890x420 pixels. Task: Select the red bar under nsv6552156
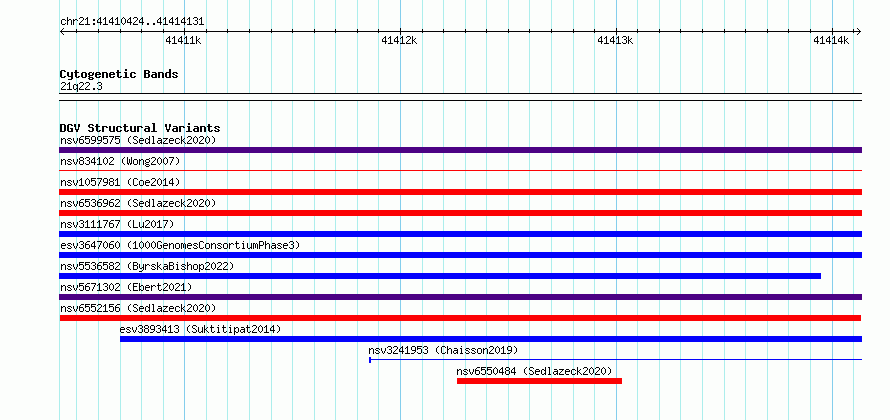tap(460, 318)
